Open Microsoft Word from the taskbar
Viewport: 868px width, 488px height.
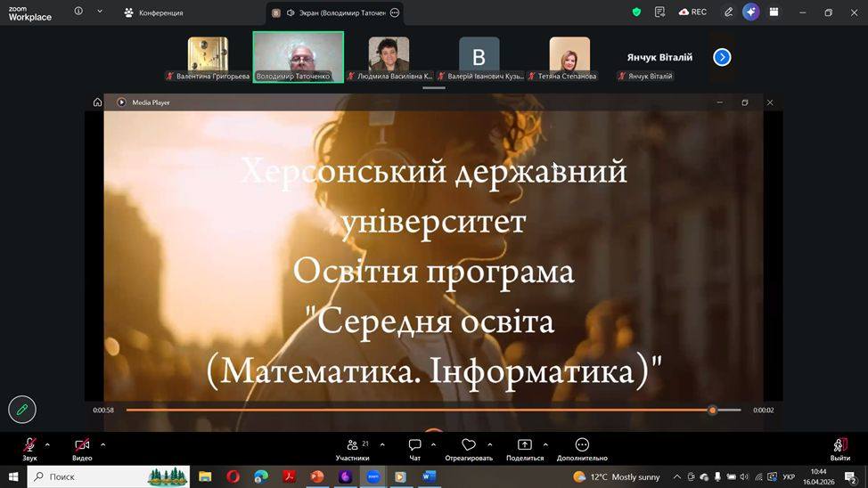[429, 476]
